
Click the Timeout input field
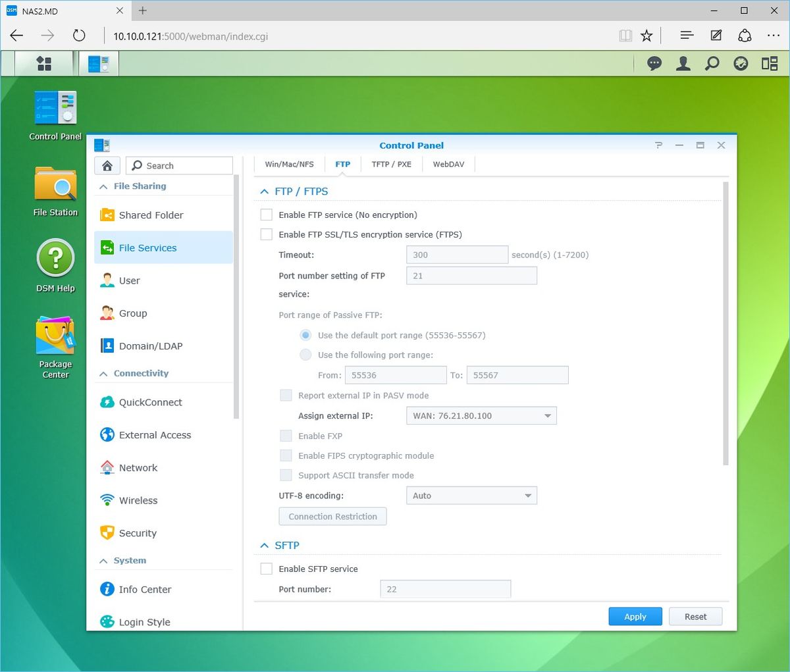[457, 255]
